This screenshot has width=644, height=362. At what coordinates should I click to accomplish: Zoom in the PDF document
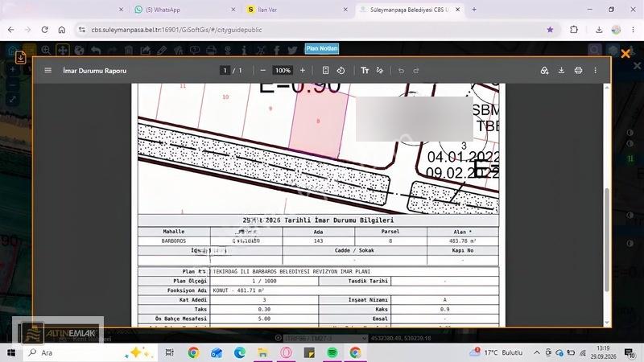tap(303, 71)
